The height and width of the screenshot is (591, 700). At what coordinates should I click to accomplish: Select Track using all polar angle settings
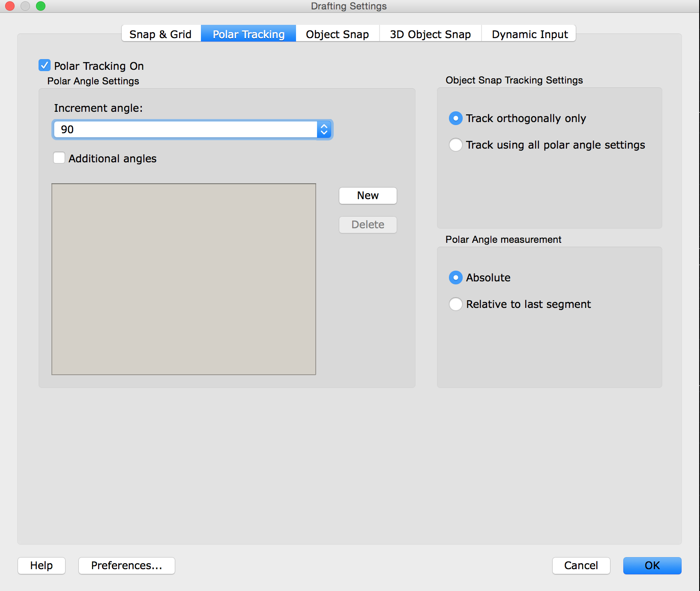coord(456,145)
